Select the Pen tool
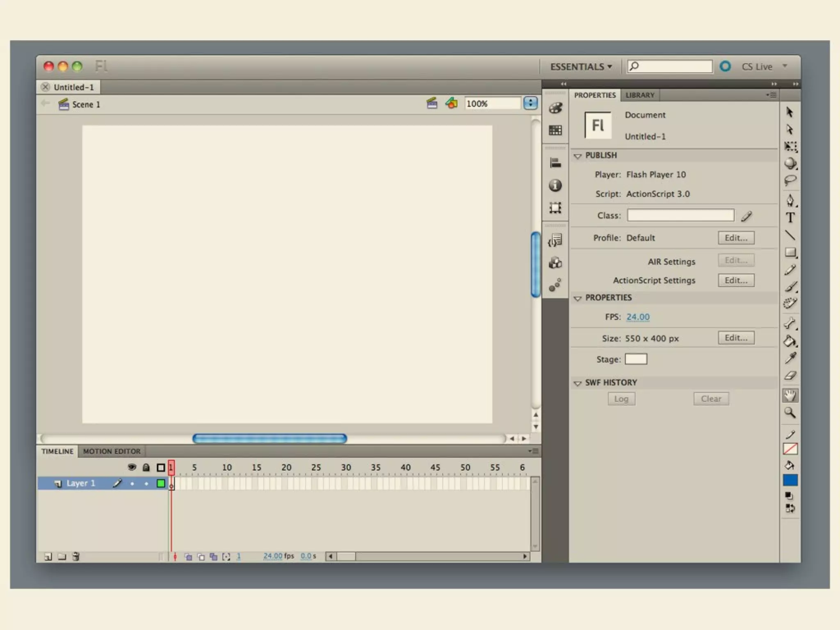The width and height of the screenshot is (840, 630). (790, 201)
